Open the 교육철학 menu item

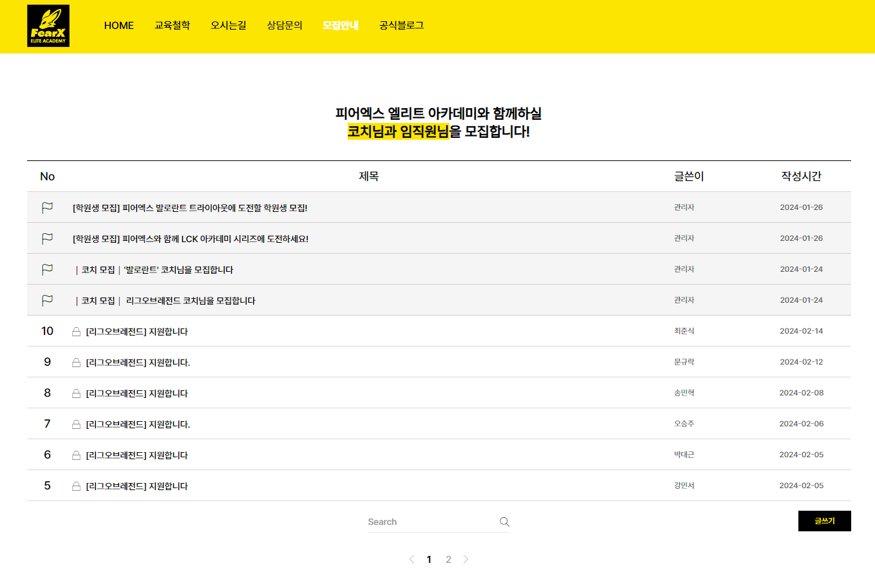(x=172, y=26)
